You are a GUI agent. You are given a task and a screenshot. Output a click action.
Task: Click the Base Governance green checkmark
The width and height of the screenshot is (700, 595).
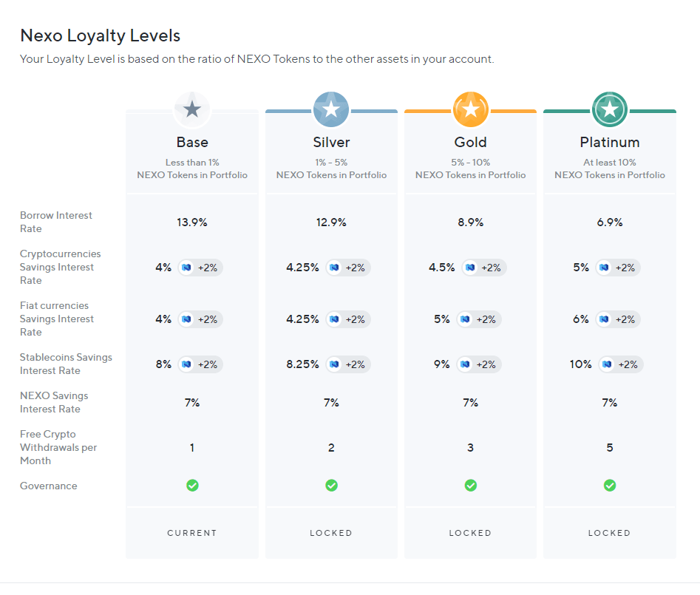[x=192, y=485]
